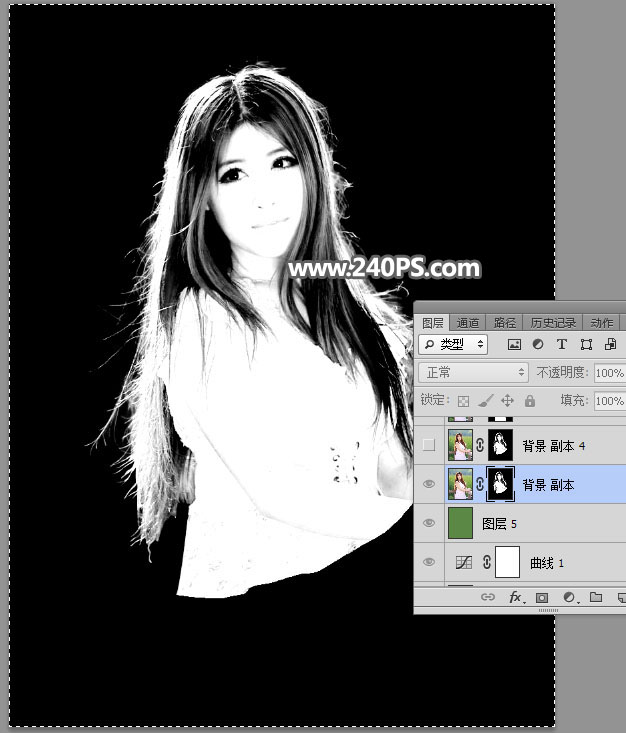This screenshot has height=733, width=626.
Task: Click the 填充 label
Action: [x=573, y=400]
